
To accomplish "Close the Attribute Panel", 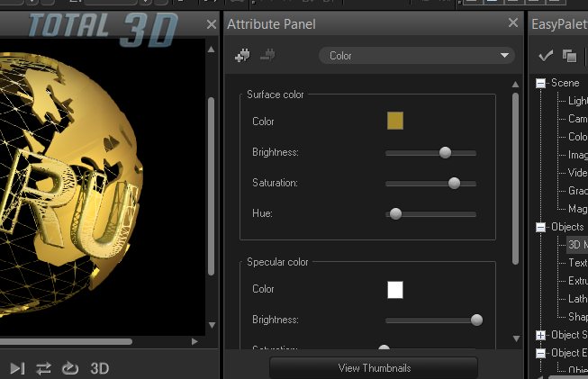I will [x=513, y=23].
